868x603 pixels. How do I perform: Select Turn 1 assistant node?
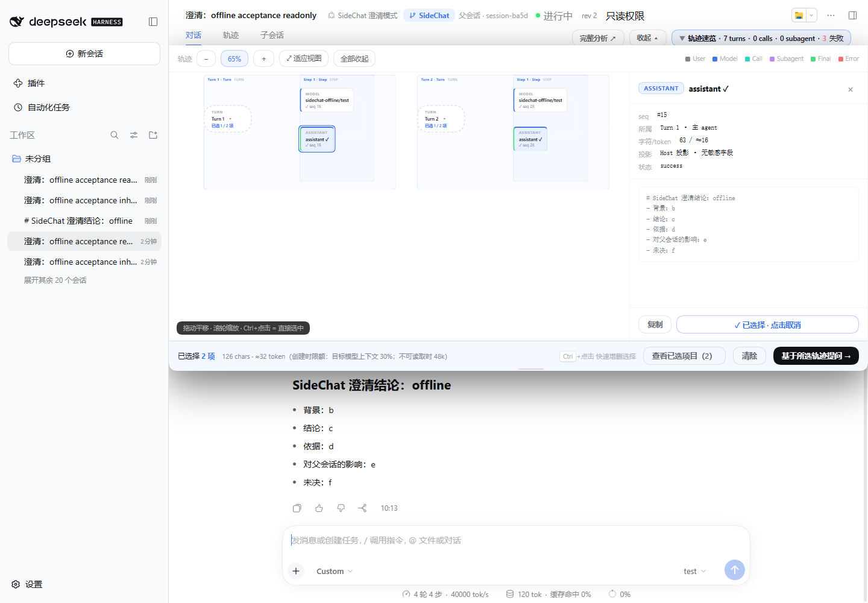click(x=317, y=139)
